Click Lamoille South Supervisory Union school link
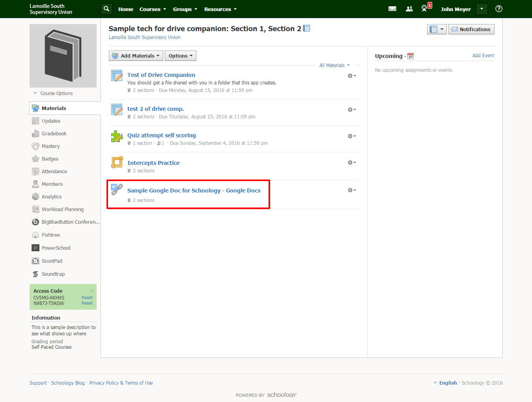This screenshot has height=402, width=532. tap(145, 37)
